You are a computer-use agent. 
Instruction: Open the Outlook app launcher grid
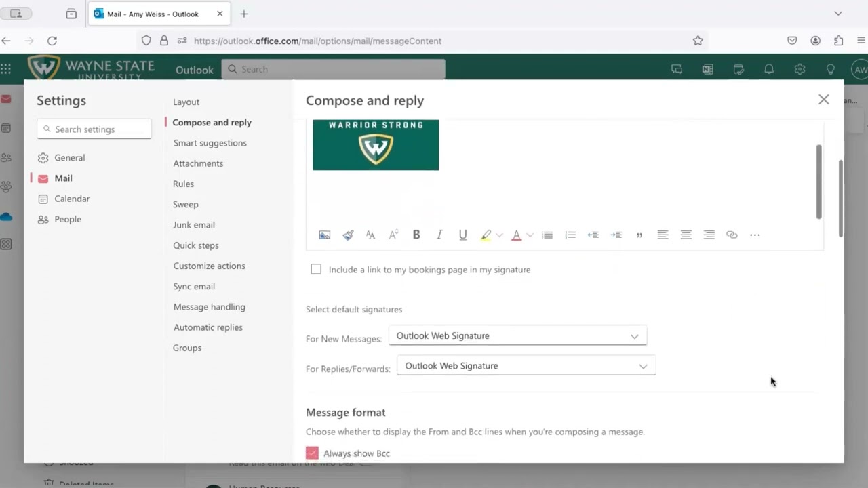coord(6,69)
